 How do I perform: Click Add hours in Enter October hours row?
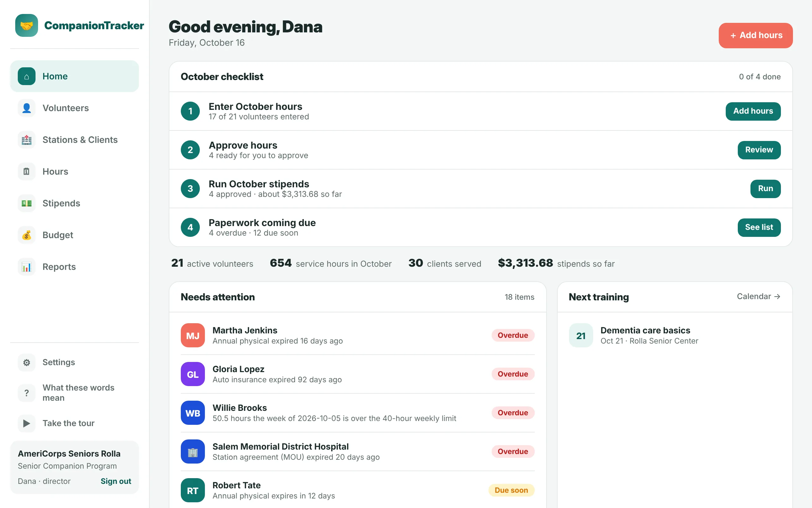[753, 111]
